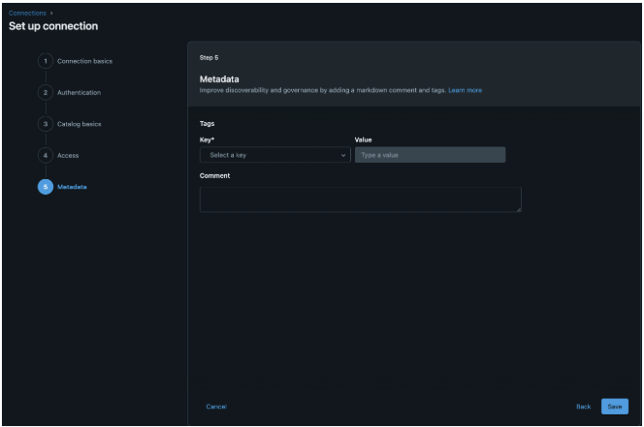Click the chevron arrow of the key dropdown
Viewport: 644px width, 427px height.
pyautogui.click(x=343, y=155)
